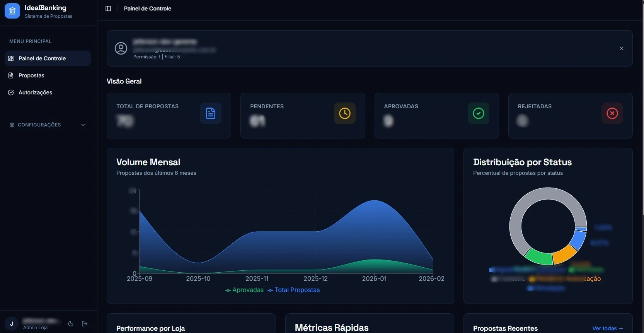Image resolution: width=644 pixels, height=333 pixels.
Task: Click the Configurações gear icon
Action: point(12,125)
